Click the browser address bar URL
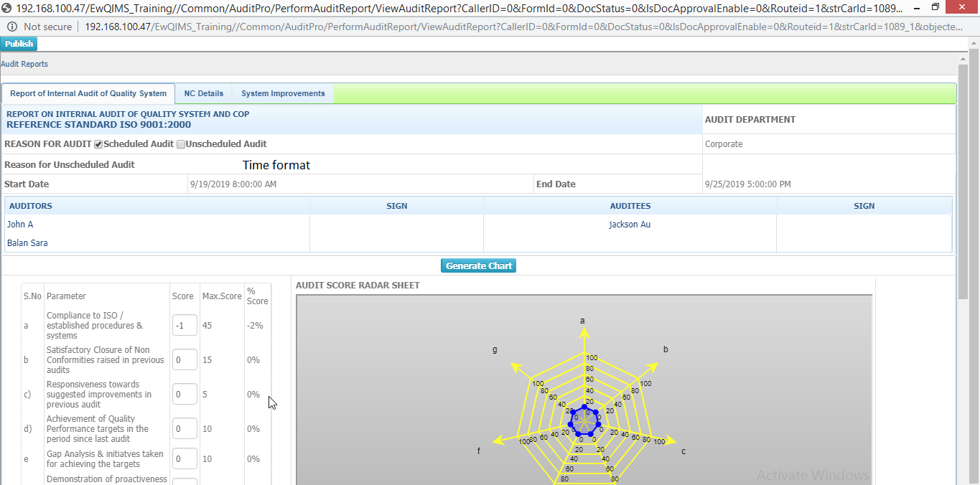The width and height of the screenshot is (980, 485). (523, 27)
